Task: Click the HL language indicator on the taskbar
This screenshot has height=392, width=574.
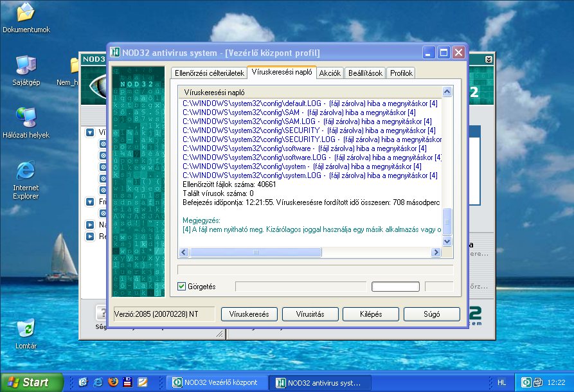Action: pos(501,382)
